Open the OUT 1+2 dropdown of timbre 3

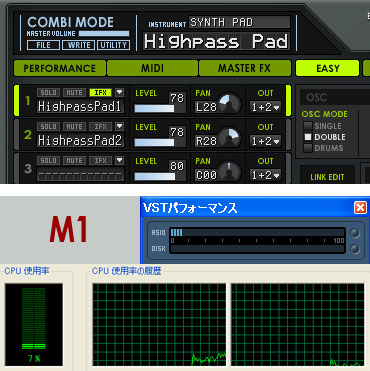coord(266,175)
